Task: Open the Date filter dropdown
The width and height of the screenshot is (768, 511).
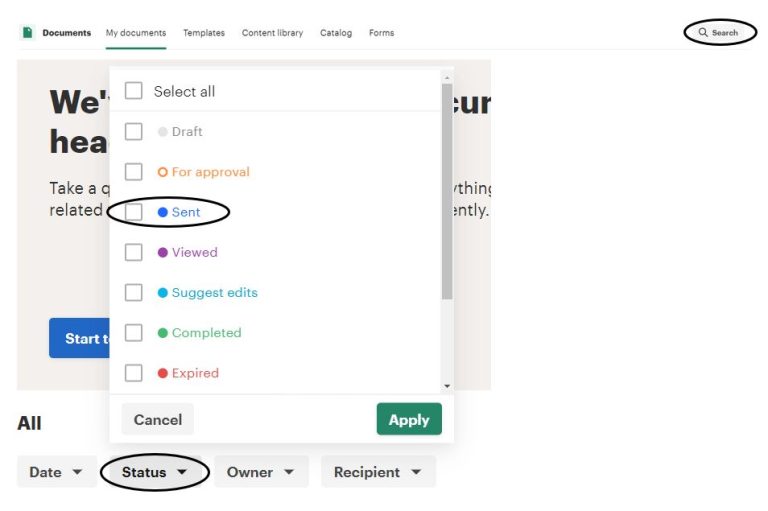Action: [x=57, y=472]
